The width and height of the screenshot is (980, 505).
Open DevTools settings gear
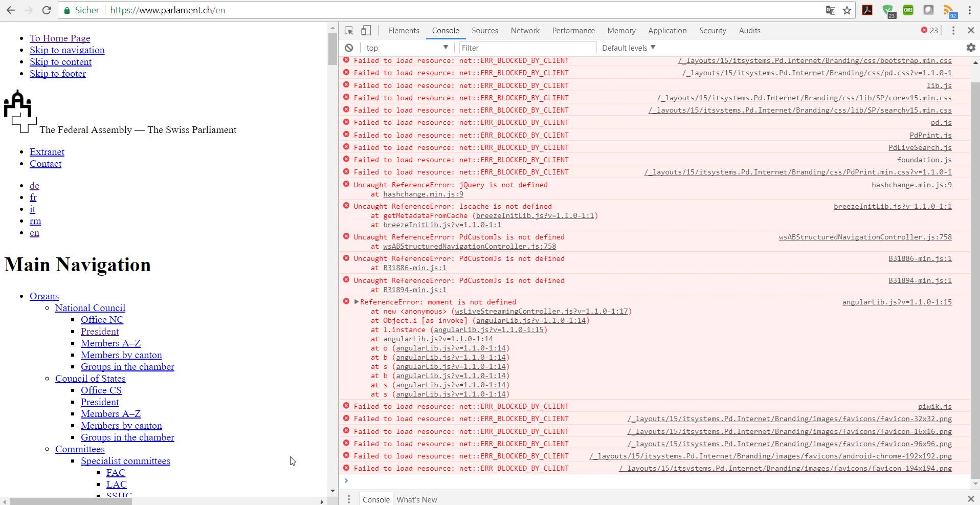pyautogui.click(x=971, y=48)
